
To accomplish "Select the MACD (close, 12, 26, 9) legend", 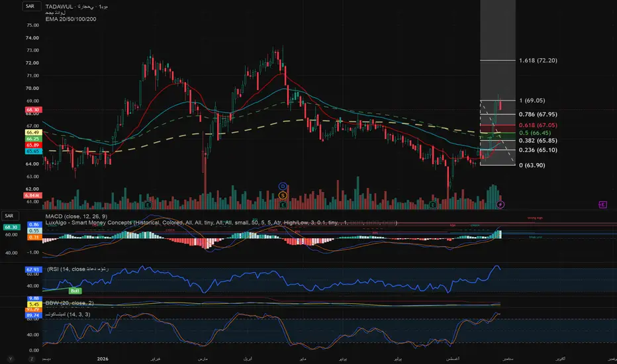I will 76,216.
